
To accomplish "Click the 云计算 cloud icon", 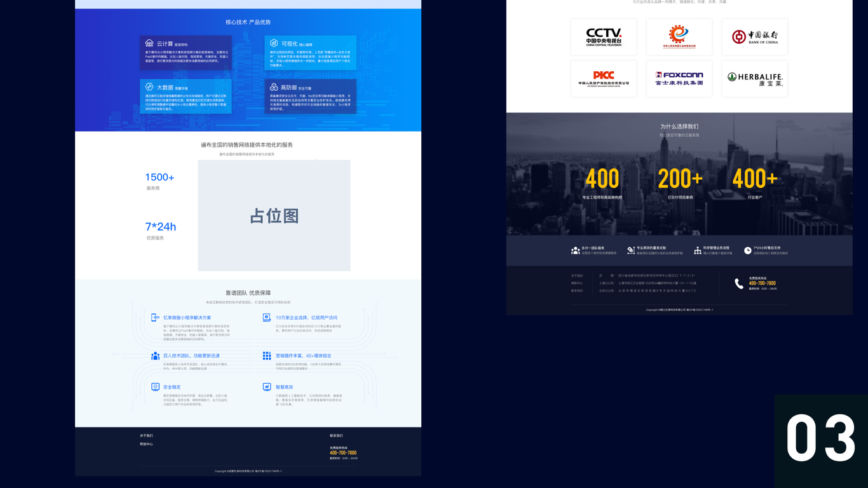I will tap(149, 43).
